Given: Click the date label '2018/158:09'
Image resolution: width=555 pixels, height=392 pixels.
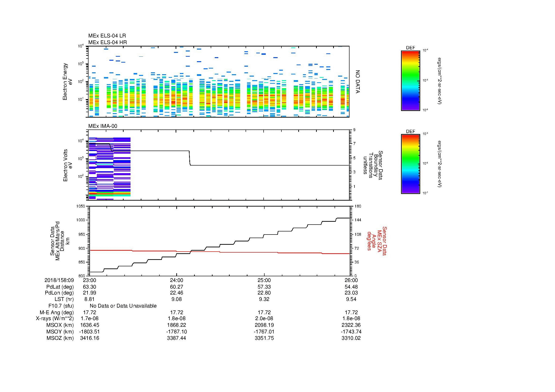Looking at the screenshot, I should tap(59, 280).
